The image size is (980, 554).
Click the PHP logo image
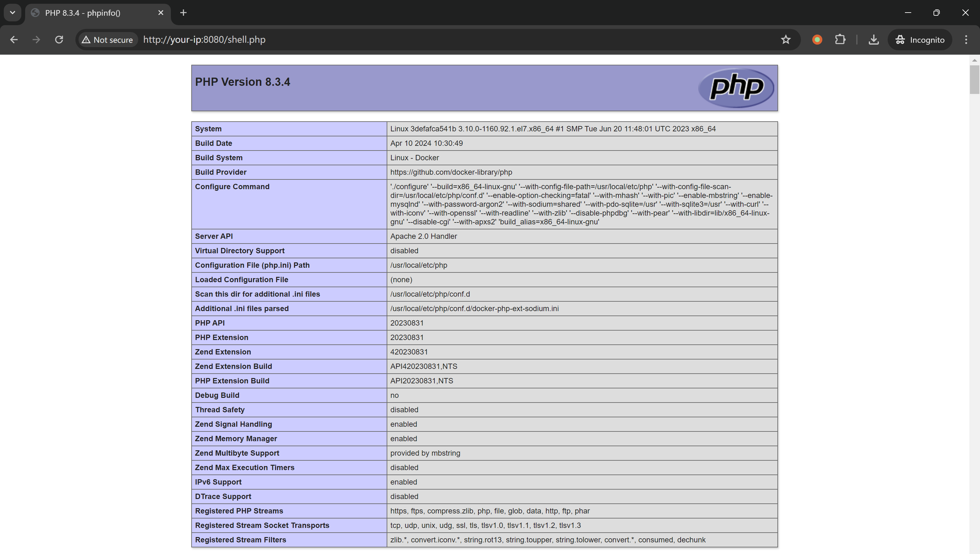click(736, 88)
